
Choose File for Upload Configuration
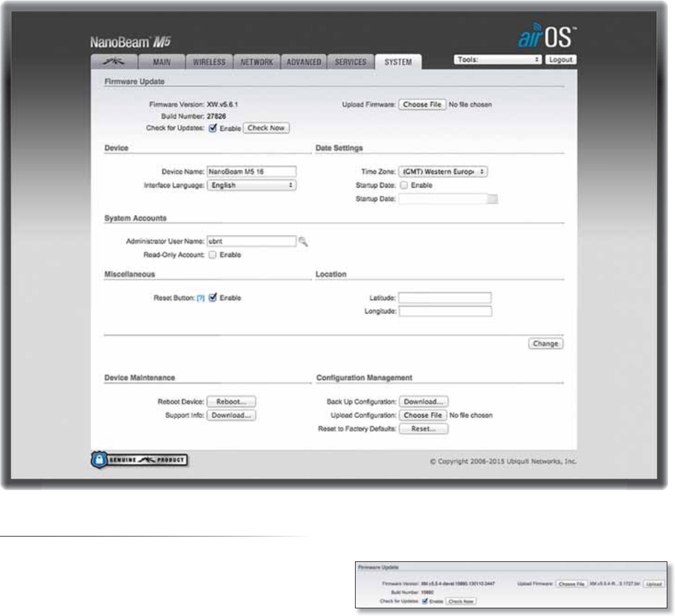click(x=422, y=415)
